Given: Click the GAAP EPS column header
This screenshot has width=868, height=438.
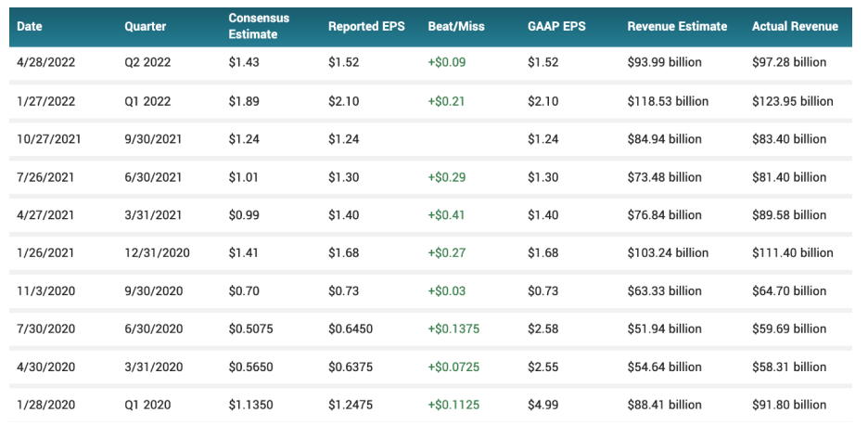Looking at the screenshot, I should click(556, 26).
